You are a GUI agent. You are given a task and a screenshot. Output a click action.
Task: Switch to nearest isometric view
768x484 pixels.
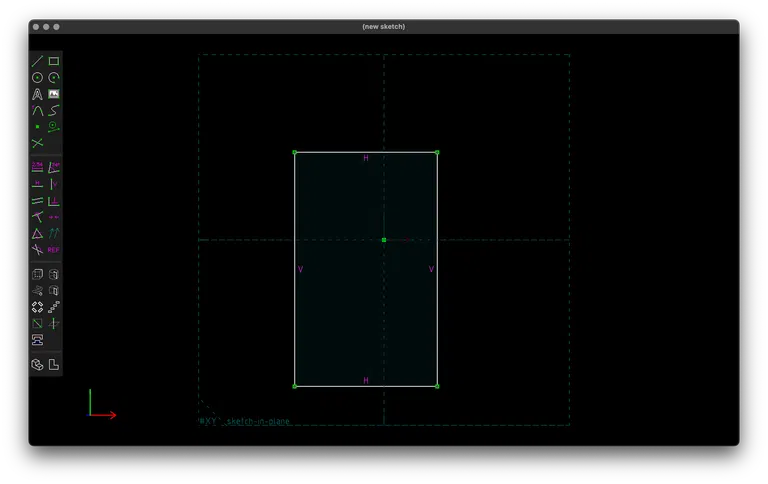pyautogui.click(x=37, y=364)
